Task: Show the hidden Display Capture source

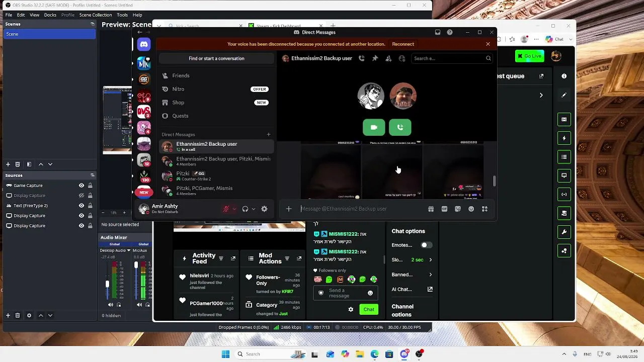Action: click(82, 196)
